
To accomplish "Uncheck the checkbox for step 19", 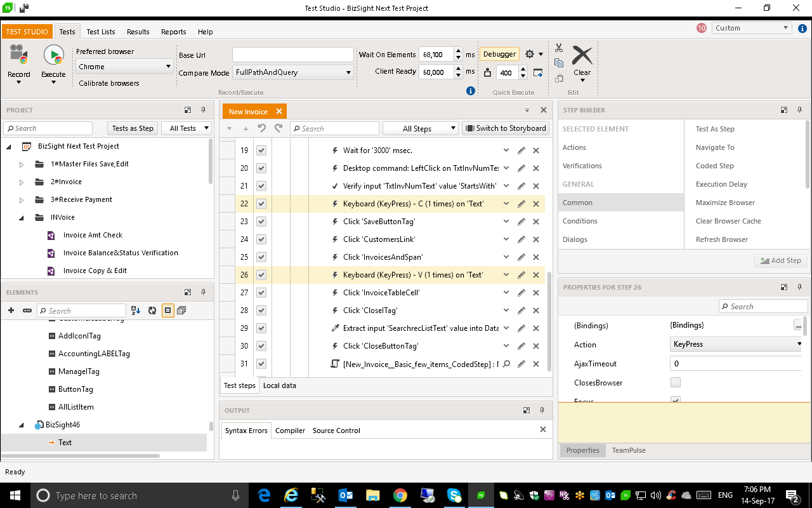I will coord(261,150).
